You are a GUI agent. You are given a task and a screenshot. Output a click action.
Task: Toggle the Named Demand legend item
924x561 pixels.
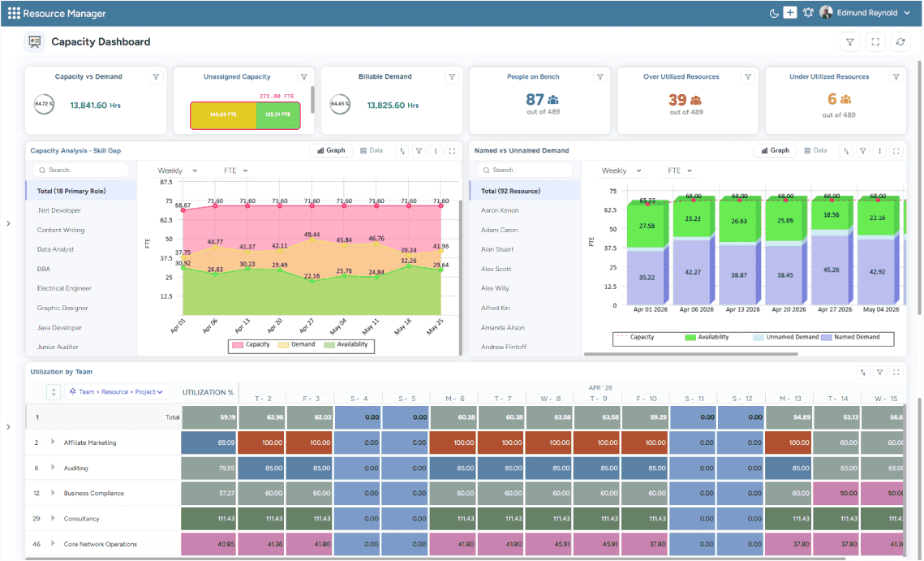pos(856,337)
